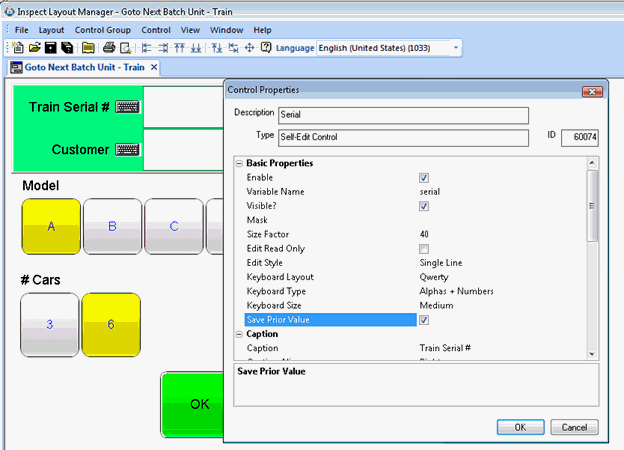Save layout using the floppy disk icon

[51, 48]
